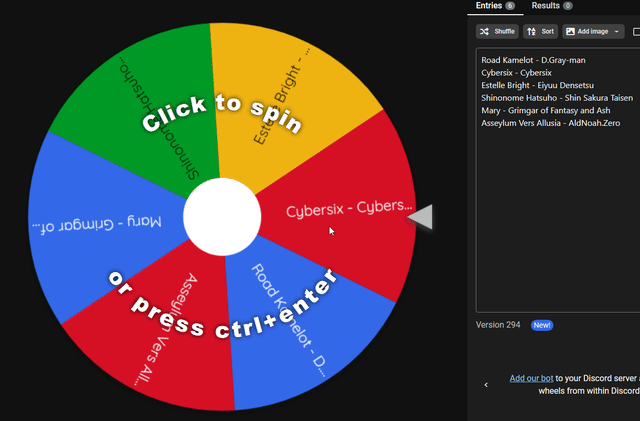Click the Shuffle button
The width and height of the screenshot is (640, 421).
(x=497, y=31)
